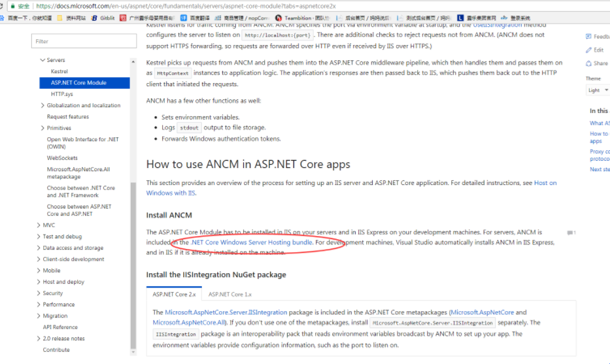This screenshot has height=364, width=610.
Task: Click the Share icon
Action: click(x=588, y=63)
